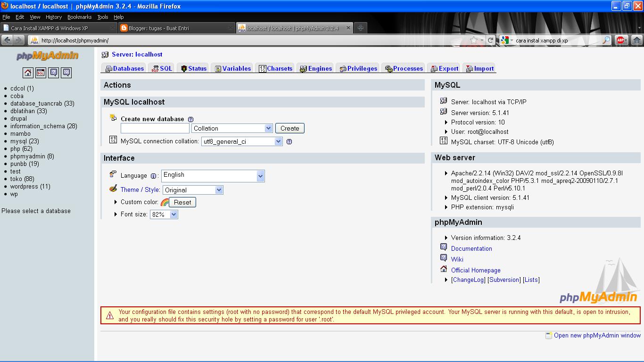Expand the Protocol version disclosure arrow

pos(446,122)
